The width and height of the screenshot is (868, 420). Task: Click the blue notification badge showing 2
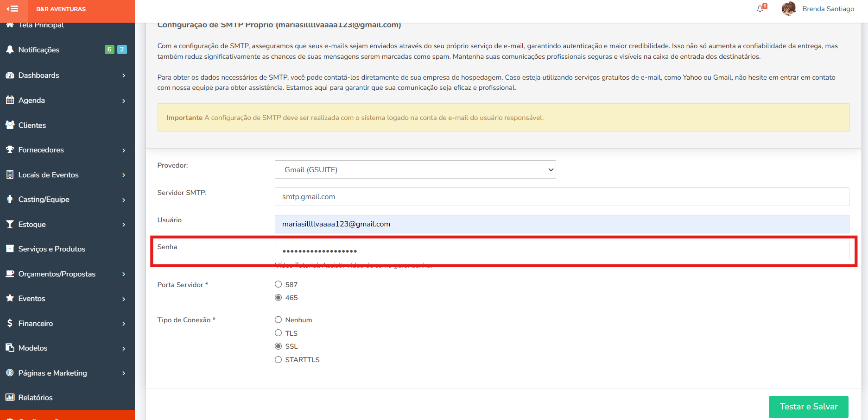coord(122,50)
